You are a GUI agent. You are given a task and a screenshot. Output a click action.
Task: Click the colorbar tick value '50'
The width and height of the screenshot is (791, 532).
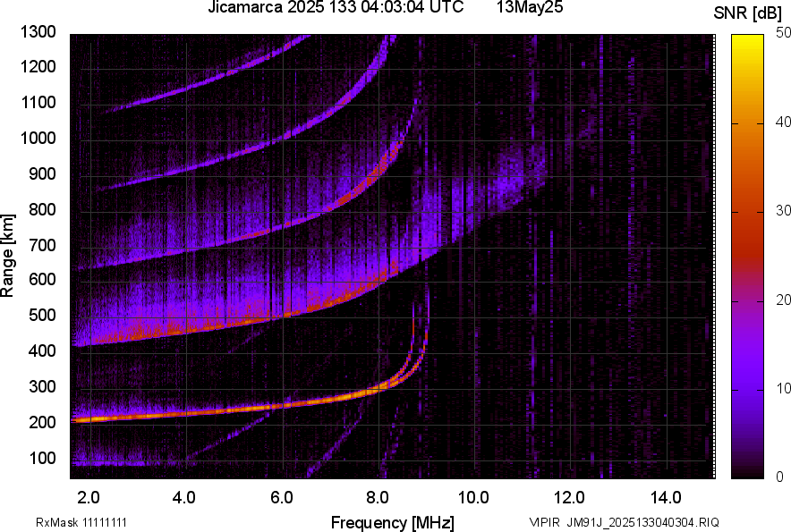pyautogui.click(x=784, y=33)
